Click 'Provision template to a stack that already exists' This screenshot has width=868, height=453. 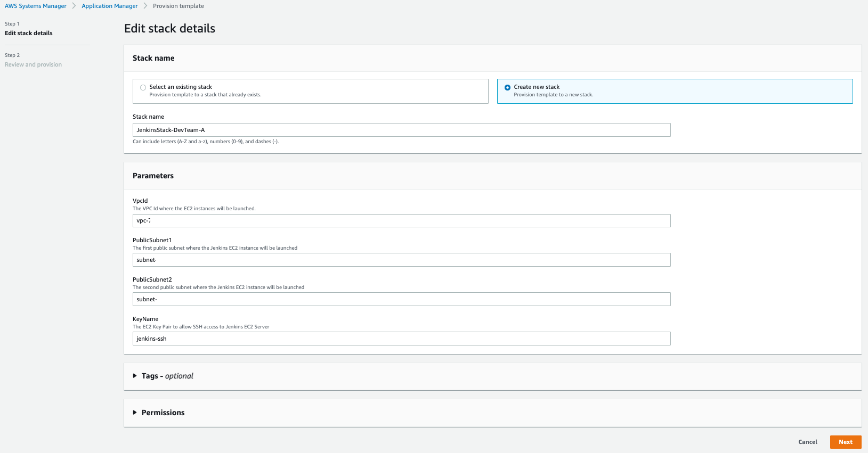pyautogui.click(x=205, y=95)
